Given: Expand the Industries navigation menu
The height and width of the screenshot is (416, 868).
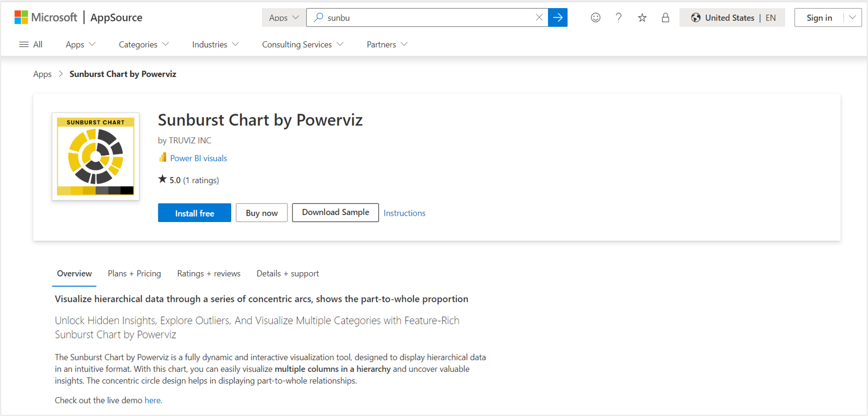Looking at the screenshot, I should click(x=215, y=45).
